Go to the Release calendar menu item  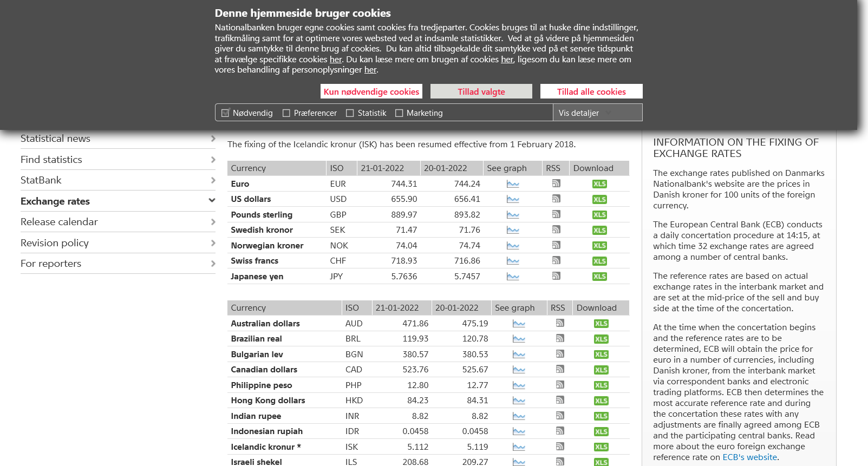(x=59, y=222)
